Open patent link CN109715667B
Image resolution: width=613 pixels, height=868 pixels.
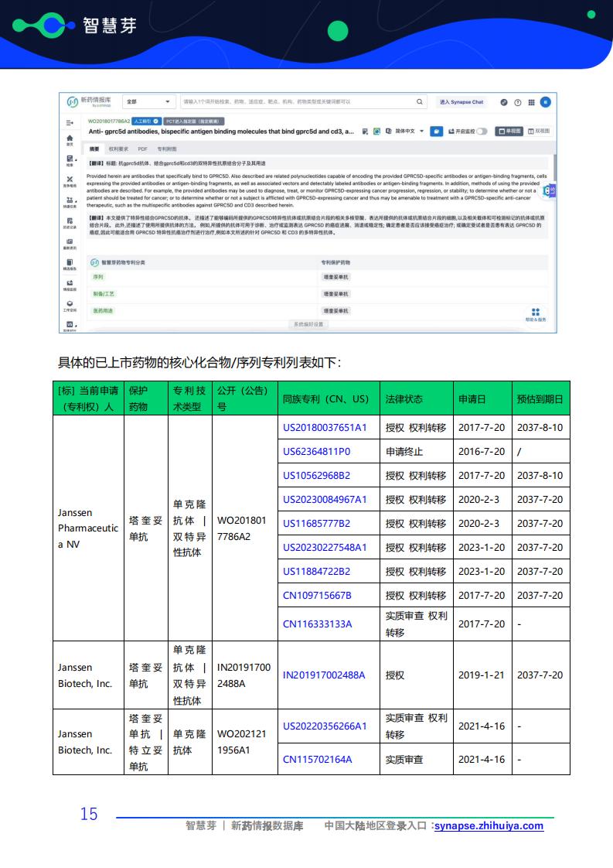coord(317,596)
